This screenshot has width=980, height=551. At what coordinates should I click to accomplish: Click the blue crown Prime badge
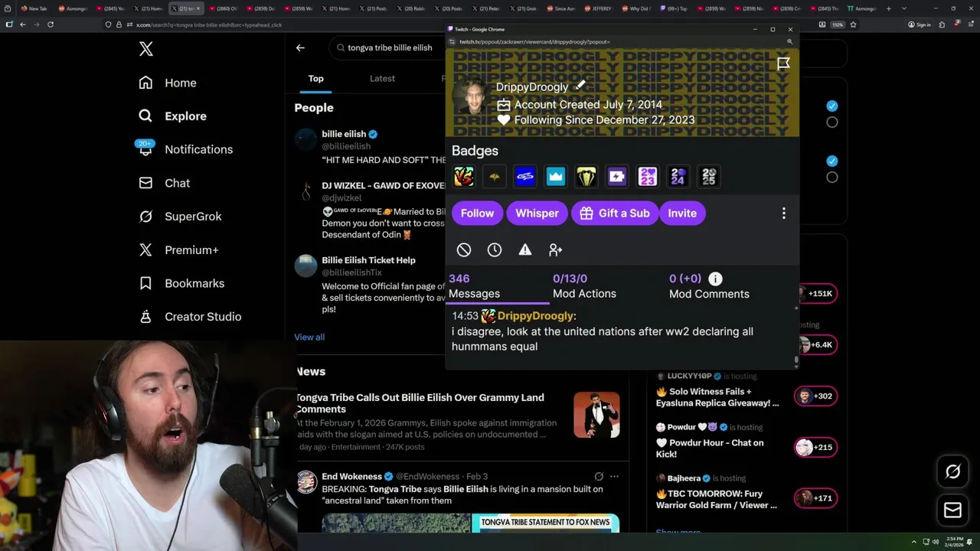point(556,177)
